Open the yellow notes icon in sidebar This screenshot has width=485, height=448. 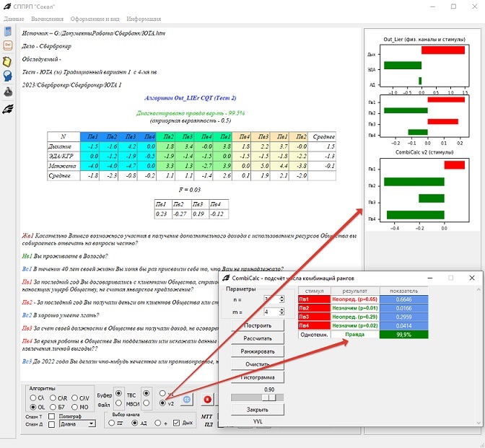(7, 61)
